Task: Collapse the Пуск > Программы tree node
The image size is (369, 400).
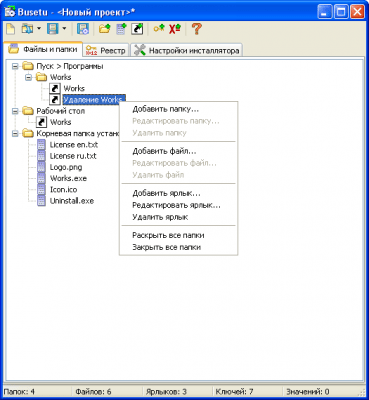Action: click(x=15, y=66)
